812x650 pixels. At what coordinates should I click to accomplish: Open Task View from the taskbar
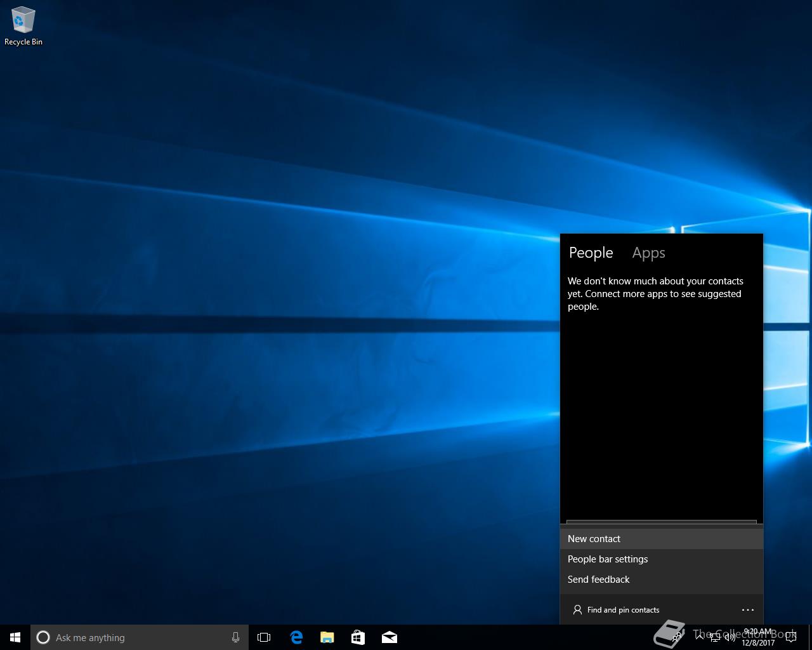point(264,637)
